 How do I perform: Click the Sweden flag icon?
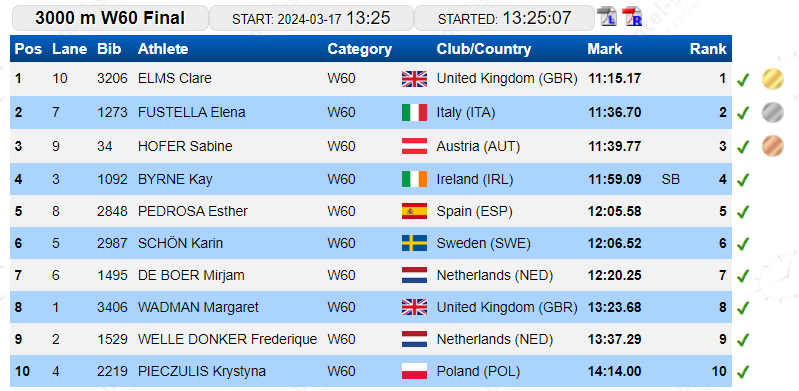[x=414, y=243]
